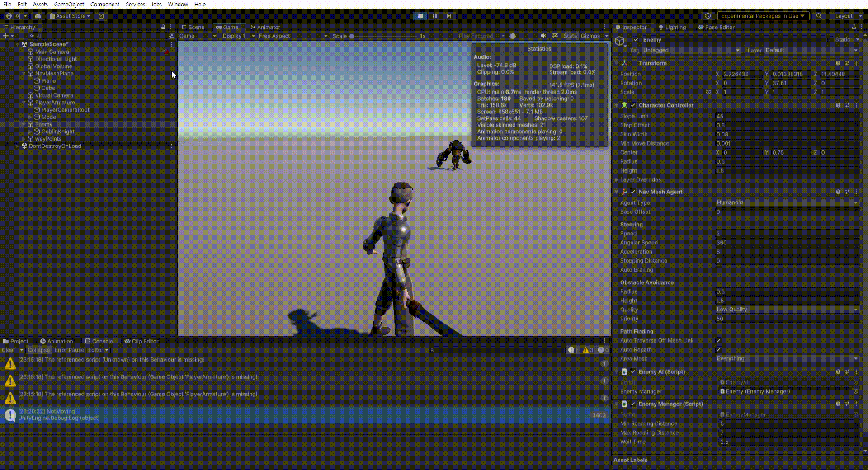Expand the Layer Overrides foldout
Viewport: 868px width, 470px height.
pyautogui.click(x=617, y=180)
